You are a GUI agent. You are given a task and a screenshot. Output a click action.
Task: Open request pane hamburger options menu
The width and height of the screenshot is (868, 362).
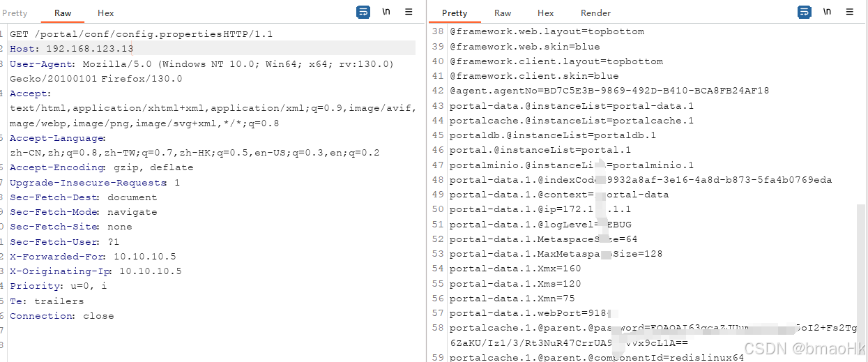point(409,12)
